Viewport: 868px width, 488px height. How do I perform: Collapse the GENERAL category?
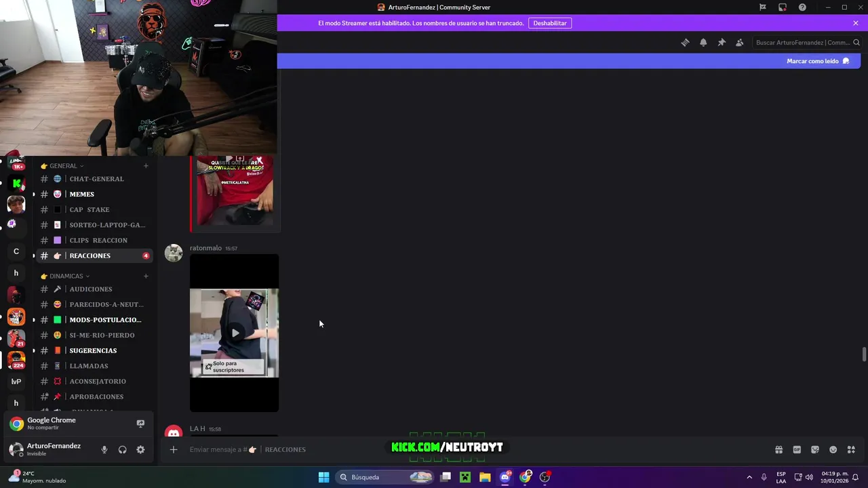pyautogui.click(x=62, y=166)
